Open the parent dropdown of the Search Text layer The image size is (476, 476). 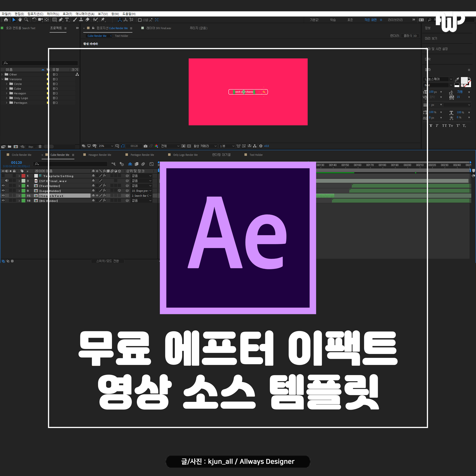(141, 196)
